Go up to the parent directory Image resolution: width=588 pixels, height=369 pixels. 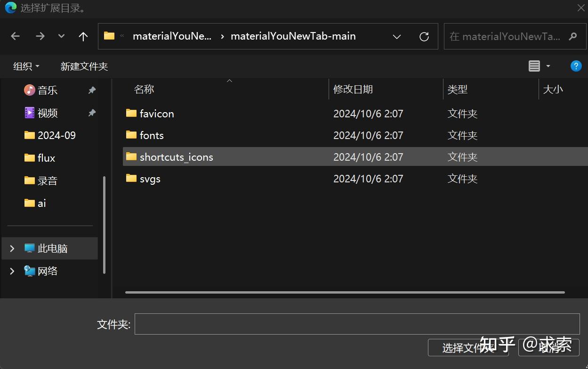(83, 36)
